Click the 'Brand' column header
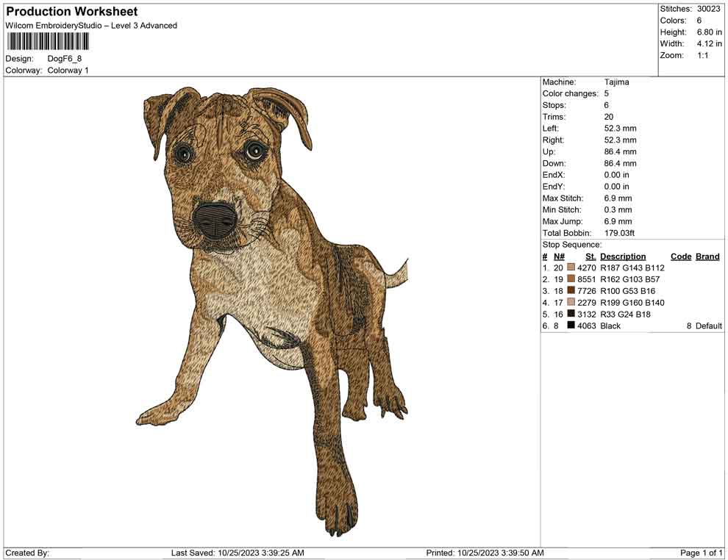 click(707, 256)
